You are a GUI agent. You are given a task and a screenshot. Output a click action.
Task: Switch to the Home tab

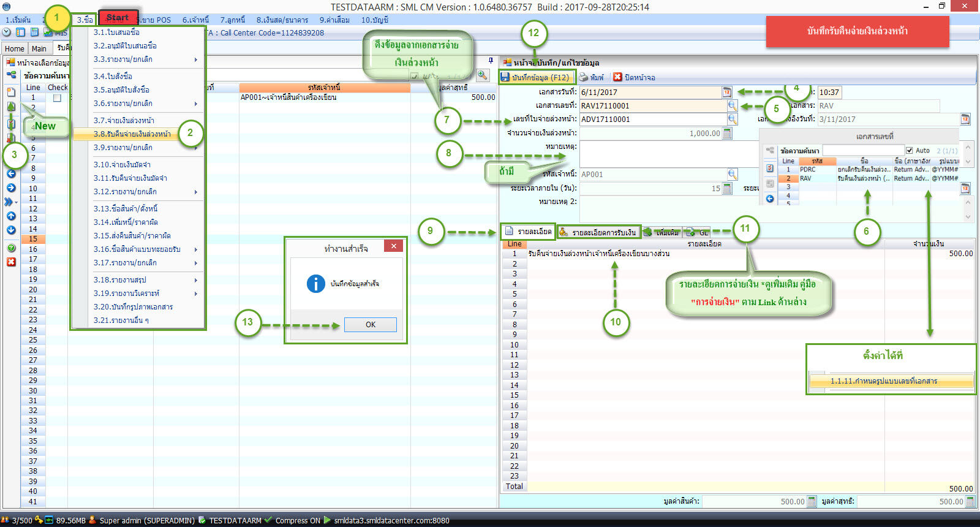14,48
